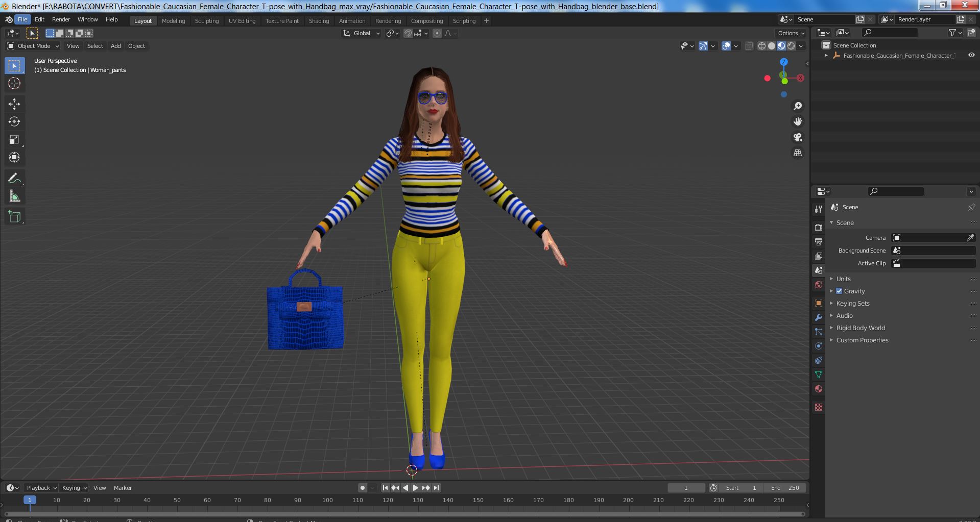Play animation forward

[416, 488]
